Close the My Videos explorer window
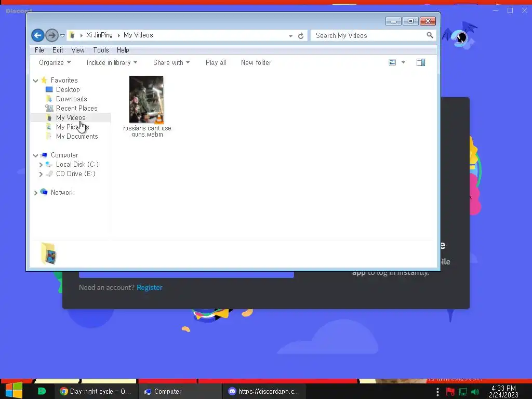This screenshot has height=399, width=532. tap(428, 21)
